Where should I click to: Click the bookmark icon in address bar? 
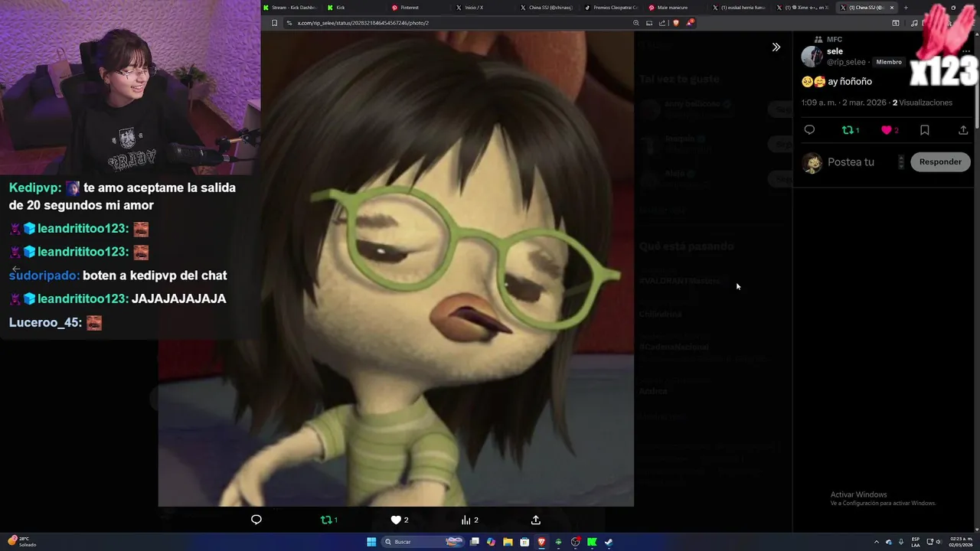(274, 23)
